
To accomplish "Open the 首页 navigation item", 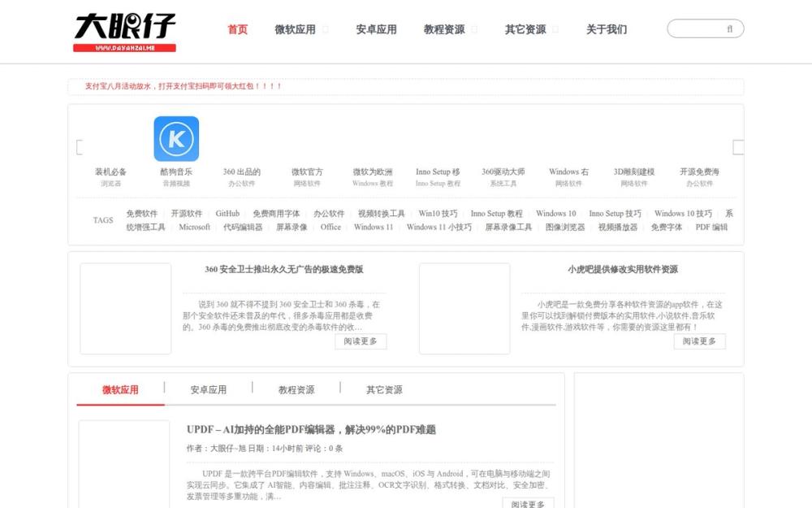I will point(238,29).
